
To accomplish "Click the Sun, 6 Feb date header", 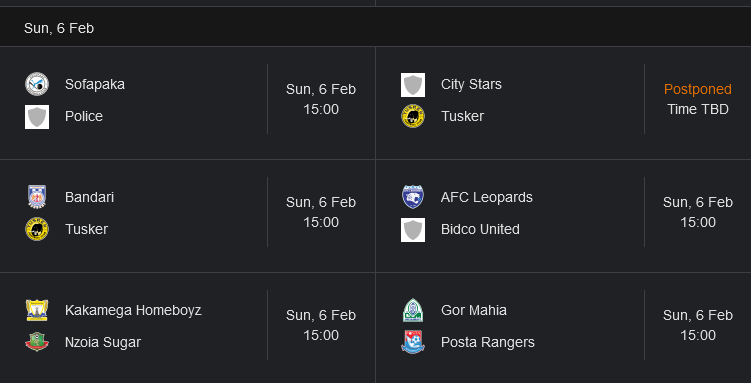I will [x=59, y=28].
